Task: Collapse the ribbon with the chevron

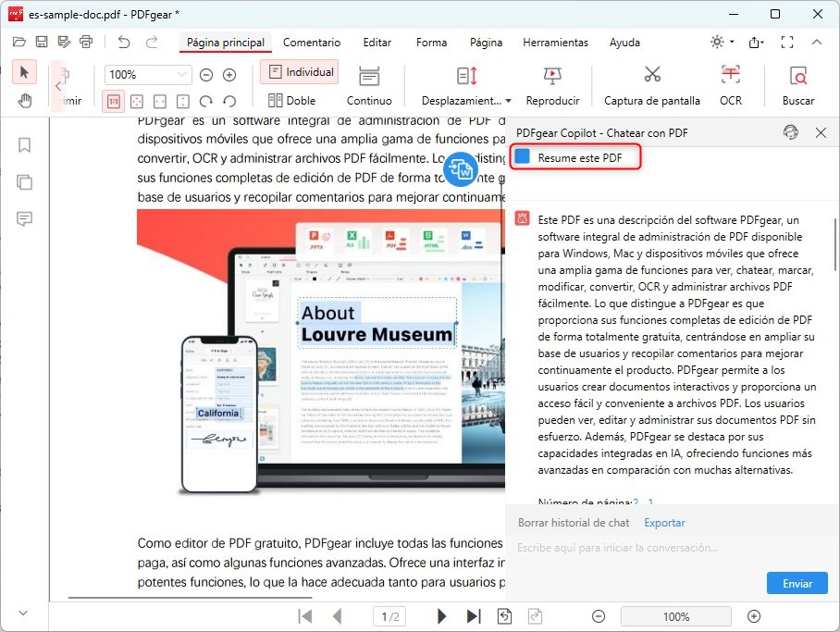Action: [817, 42]
